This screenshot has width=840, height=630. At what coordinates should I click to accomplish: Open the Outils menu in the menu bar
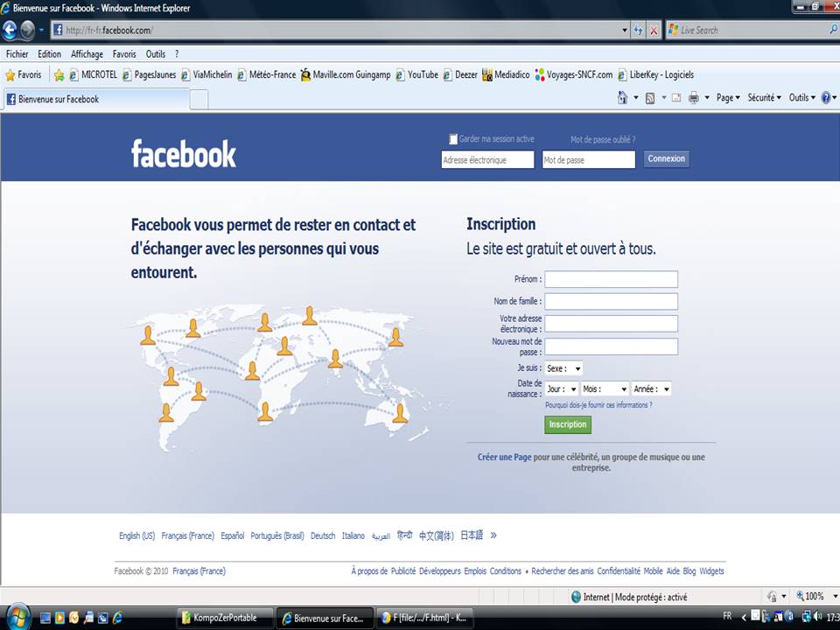(156, 54)
